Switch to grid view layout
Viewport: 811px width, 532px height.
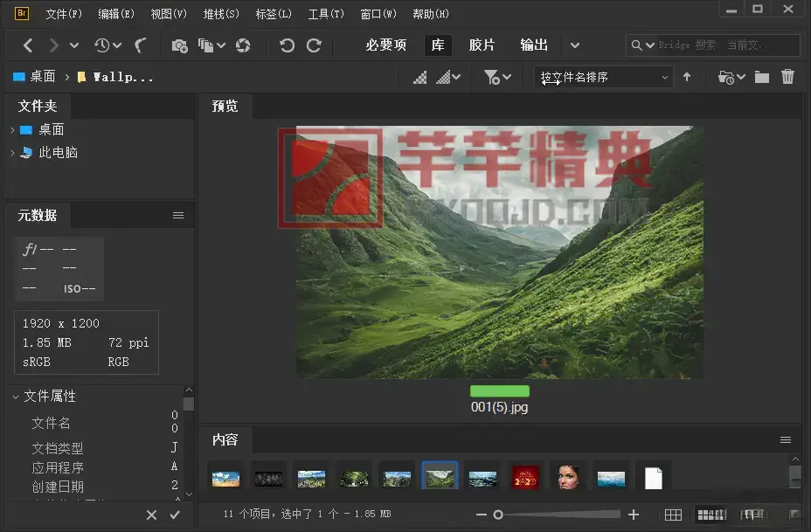[673, 515]
